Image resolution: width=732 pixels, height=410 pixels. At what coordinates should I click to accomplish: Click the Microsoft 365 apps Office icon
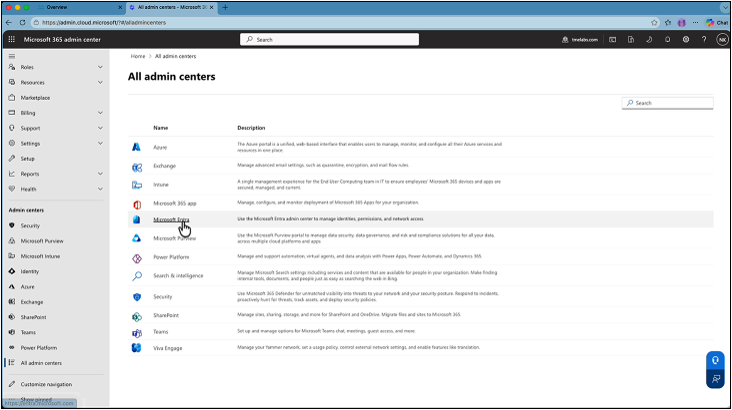137,204
